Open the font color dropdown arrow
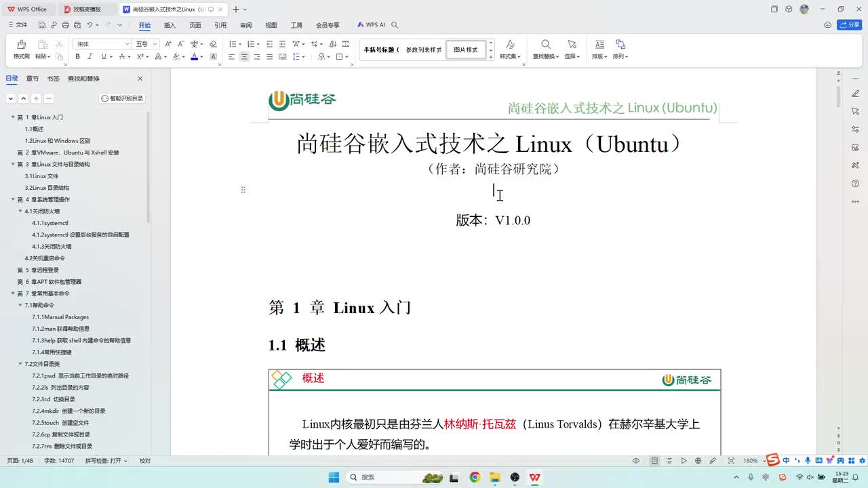The image size is (868, 488). tap(202, 57)
